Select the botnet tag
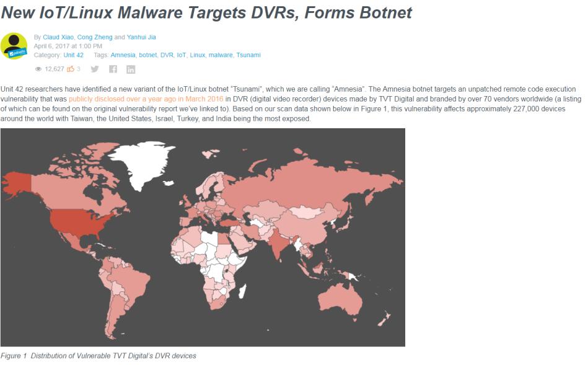Image resolution: width=588 pixels, height=365 pixels. (147, 55)
